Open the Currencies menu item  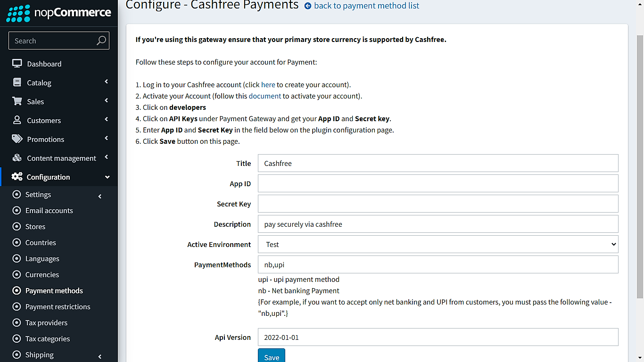click(x=59, y=275)
